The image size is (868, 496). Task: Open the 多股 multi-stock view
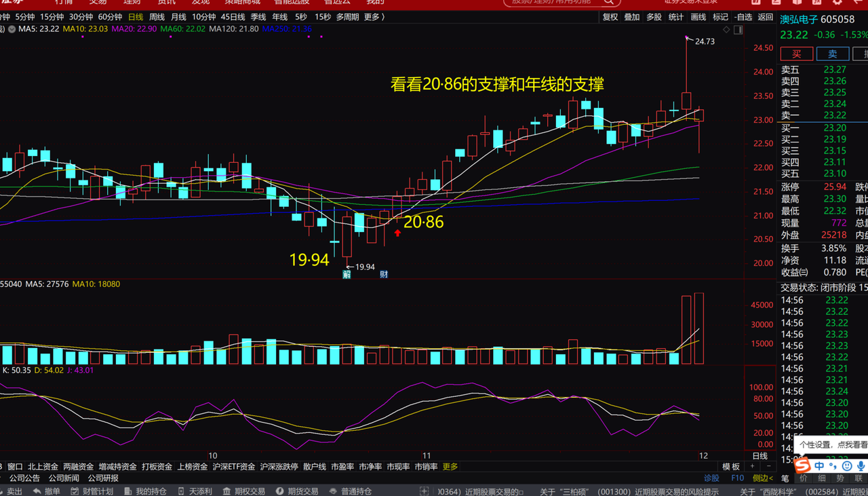click(x=654, y=17)
